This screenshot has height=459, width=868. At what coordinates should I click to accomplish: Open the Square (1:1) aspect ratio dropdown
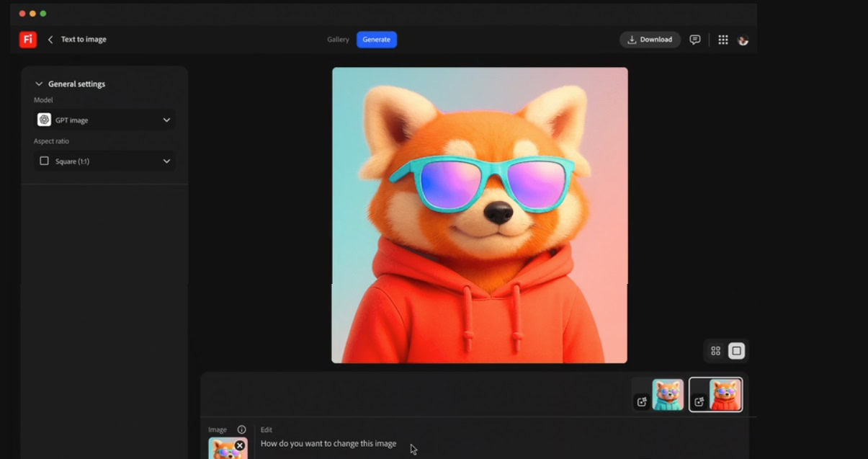click(105, 161)
